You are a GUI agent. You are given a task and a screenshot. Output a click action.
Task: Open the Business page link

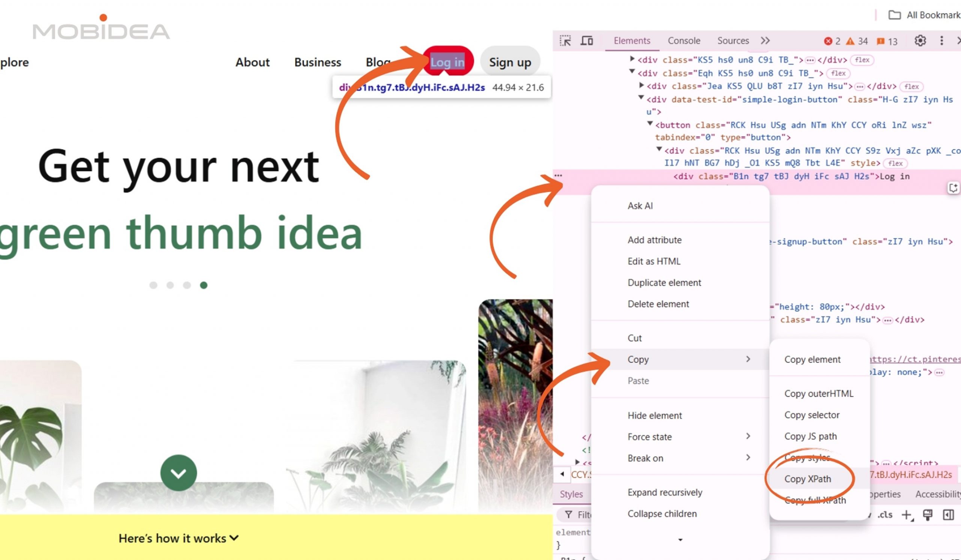tap(318, 62)
